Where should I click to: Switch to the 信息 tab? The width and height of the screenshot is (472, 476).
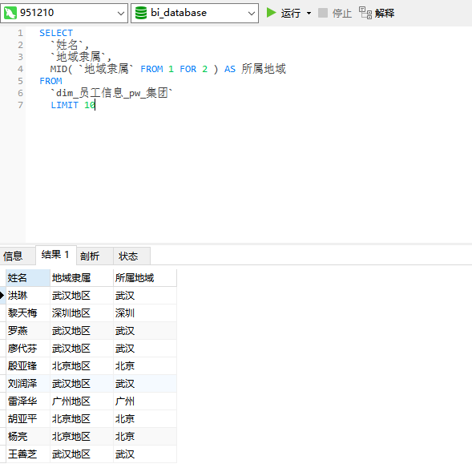[x=13, y=256]
